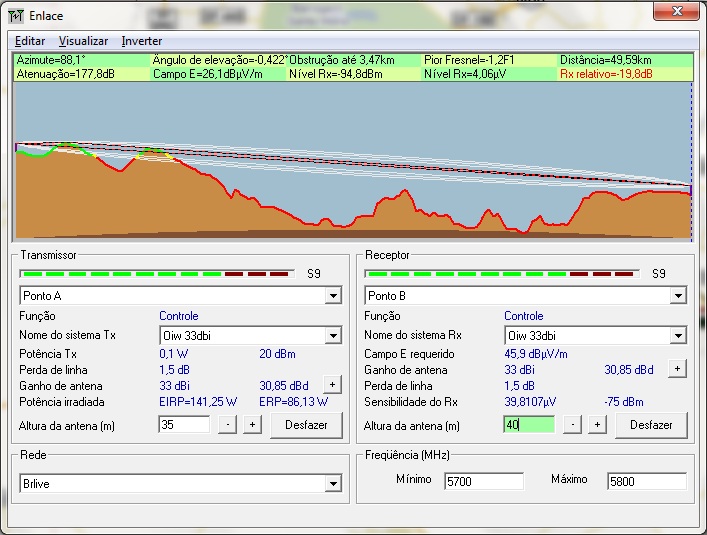Open the Inverter menu

click(142, 41)
